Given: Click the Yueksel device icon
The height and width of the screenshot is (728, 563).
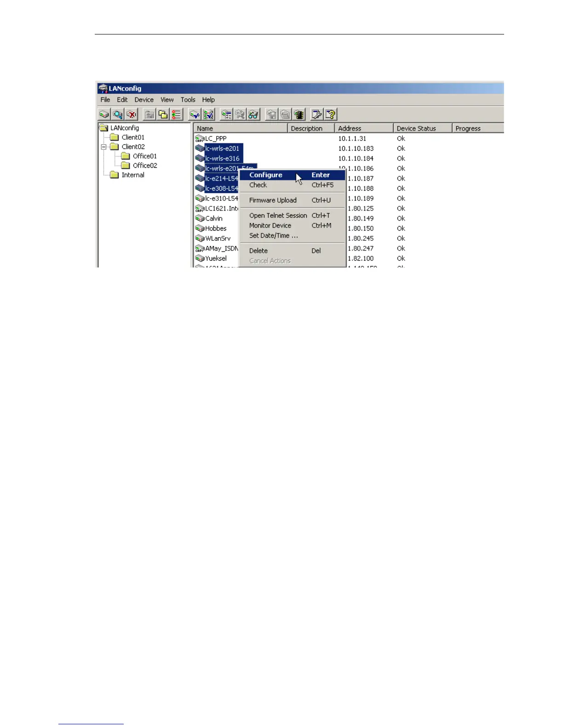Looking at the screenshot, I should click(200, 258).
